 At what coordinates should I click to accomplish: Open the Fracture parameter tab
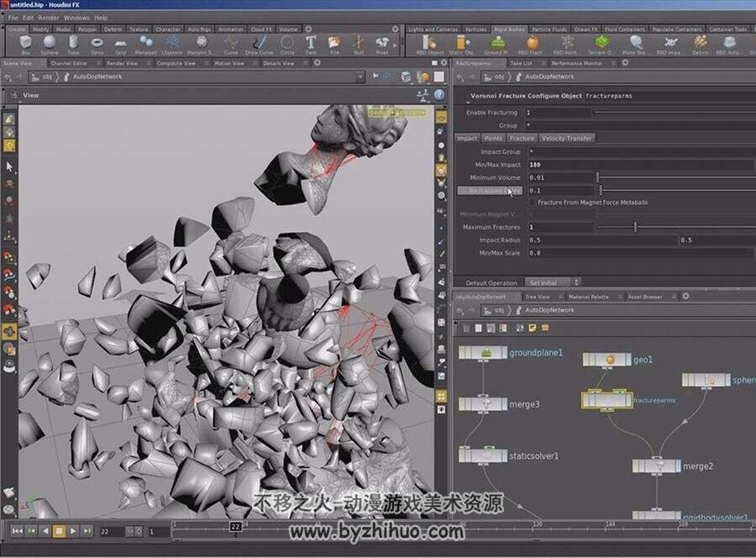[x=522, y=138]
